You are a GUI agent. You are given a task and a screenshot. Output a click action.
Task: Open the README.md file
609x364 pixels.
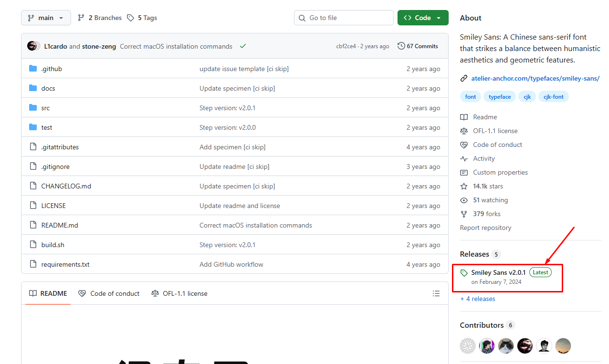[x=60, y=225]
